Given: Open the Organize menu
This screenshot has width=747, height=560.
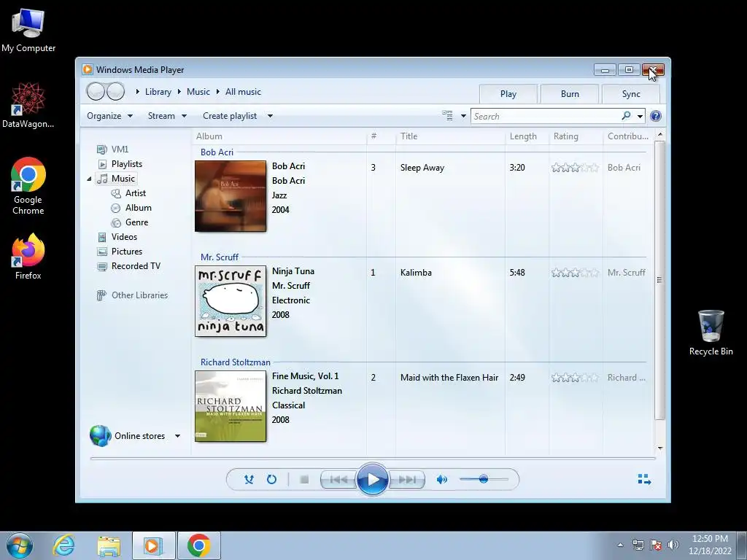Looking at the screenshot, I should (x=109, y=116).
